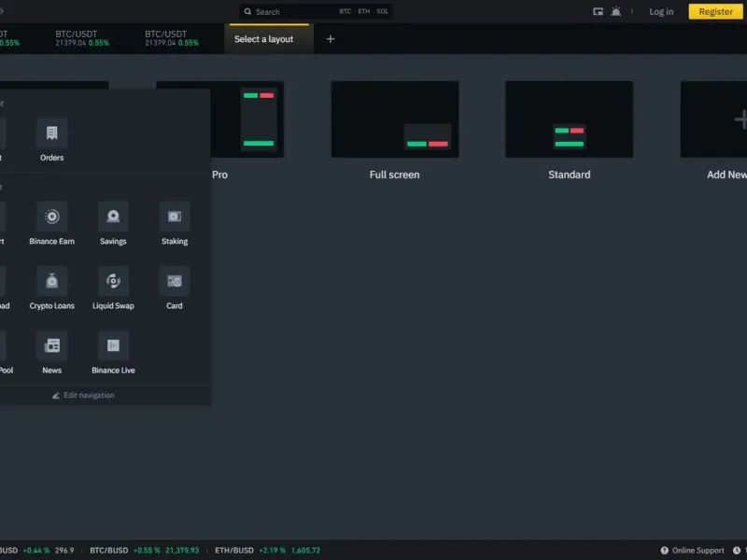
Task: Click the ETH quick search shortcut
Action: coord(364,11)
